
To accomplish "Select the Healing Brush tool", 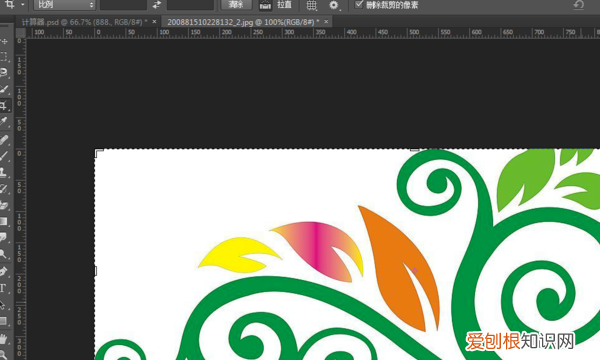I will point(4,139).
